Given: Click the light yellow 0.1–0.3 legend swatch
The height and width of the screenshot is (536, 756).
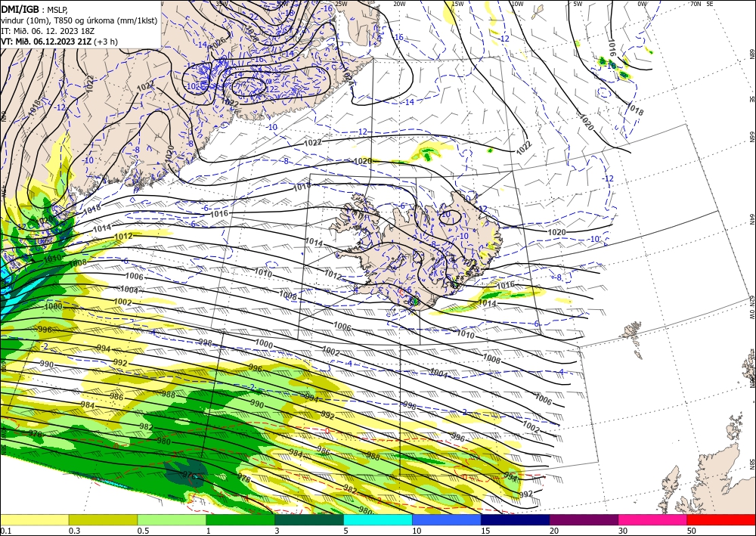Looking at the screenshot, I should click(x=35, y=519).
